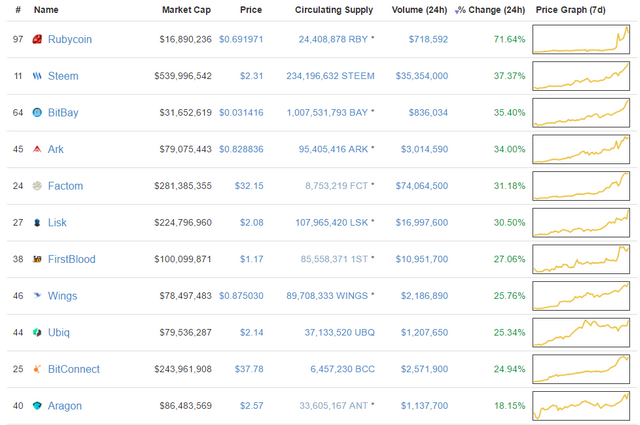Open the Rubycoin coin page

click(x=70, y=39)
